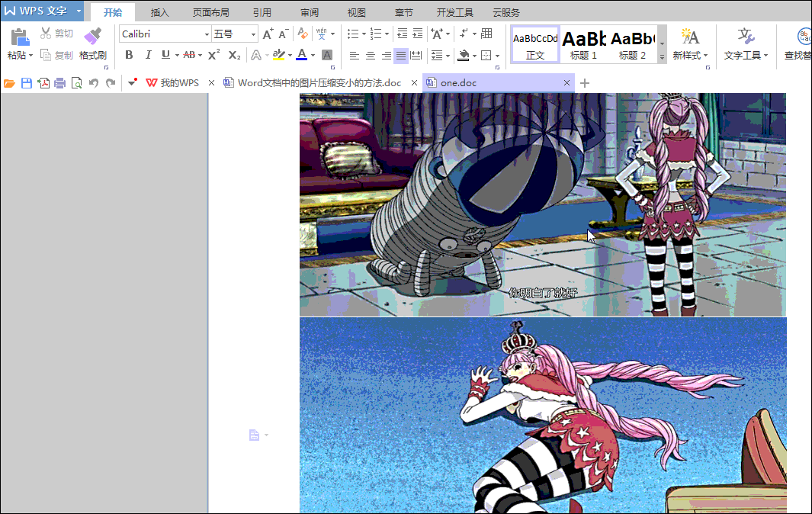Click the Cut (剪切) scissors icon

click(x=46, y=34)
